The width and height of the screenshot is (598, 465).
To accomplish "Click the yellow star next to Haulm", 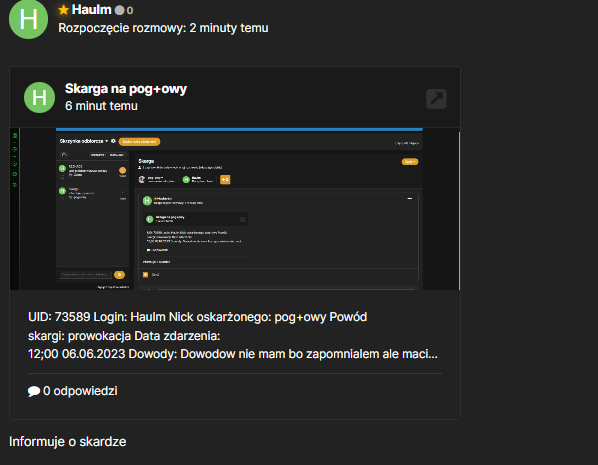I will [x=64, y=10].
